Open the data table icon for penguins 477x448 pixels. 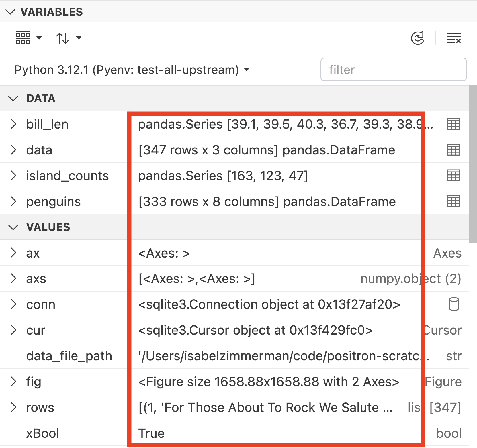tap(453, 201)
